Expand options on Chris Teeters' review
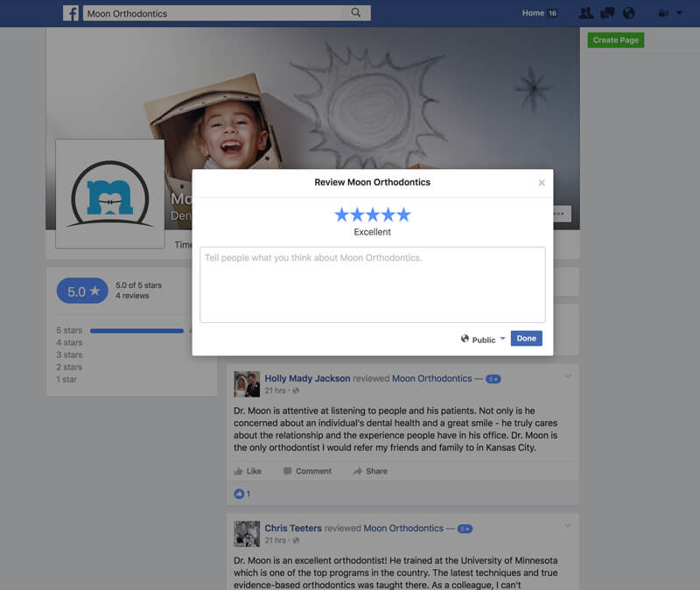This screenshot has height=590, width=700. 569,525
